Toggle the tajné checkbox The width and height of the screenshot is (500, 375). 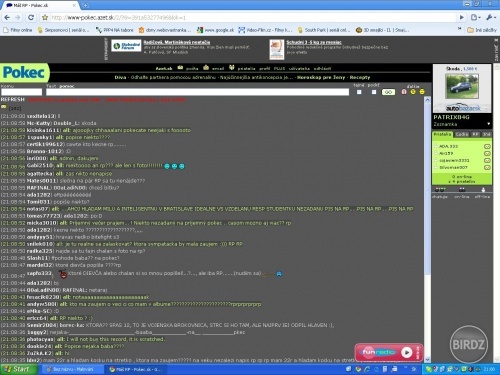[359, 92]
